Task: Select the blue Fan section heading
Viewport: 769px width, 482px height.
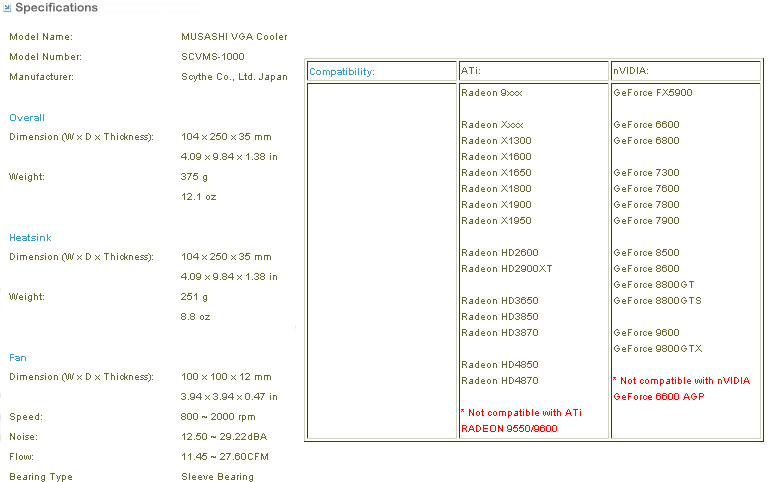Action: [19, 357]
